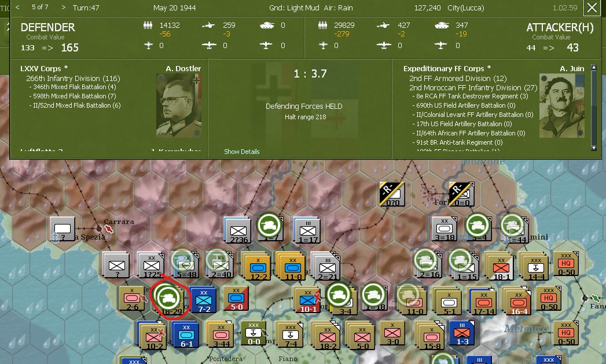Select II/52nd Mixed Flak Battalion (6) entry
The height and width of the screenshot is (364, 606).
point(76,105)
